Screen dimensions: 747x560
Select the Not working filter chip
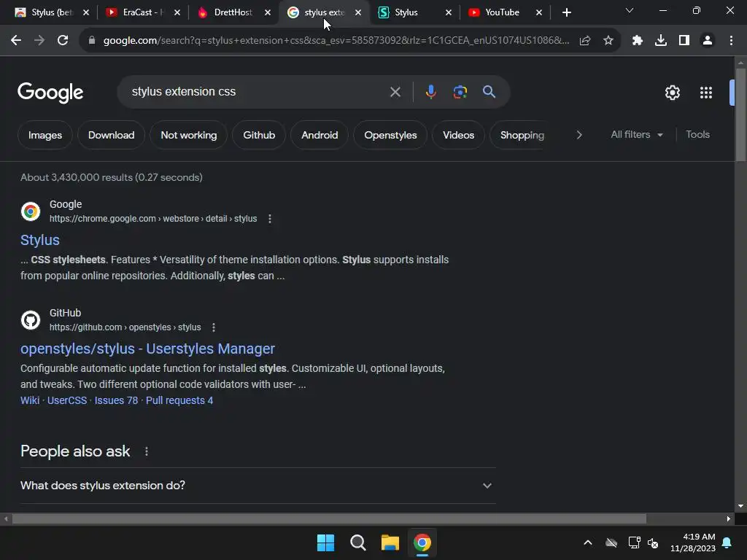[189, 135]
